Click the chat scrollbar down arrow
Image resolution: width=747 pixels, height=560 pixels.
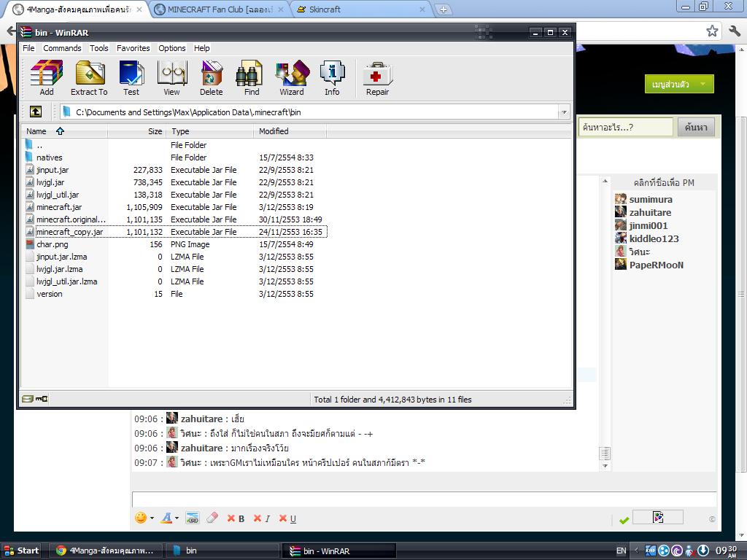pos(605,466)
